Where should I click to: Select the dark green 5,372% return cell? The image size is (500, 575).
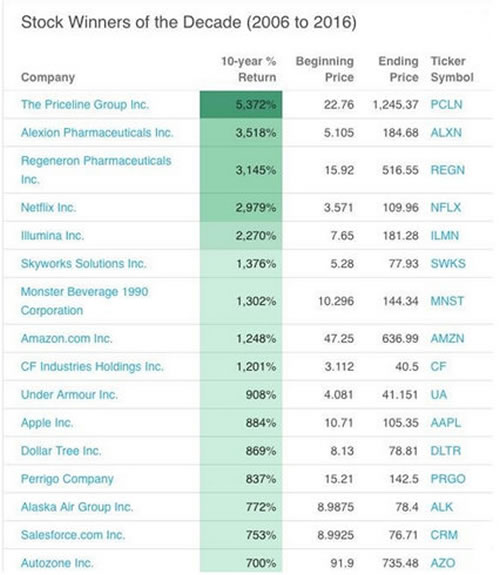(241, 105)
